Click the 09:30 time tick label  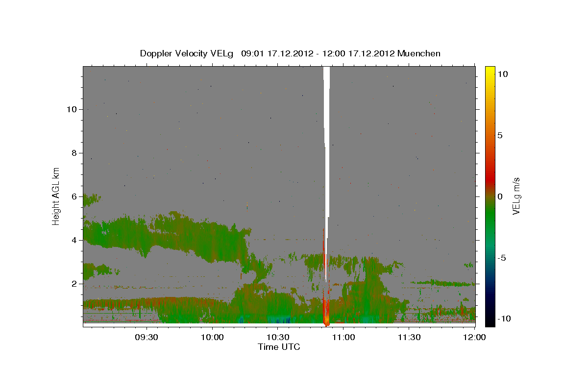point(147,337)
